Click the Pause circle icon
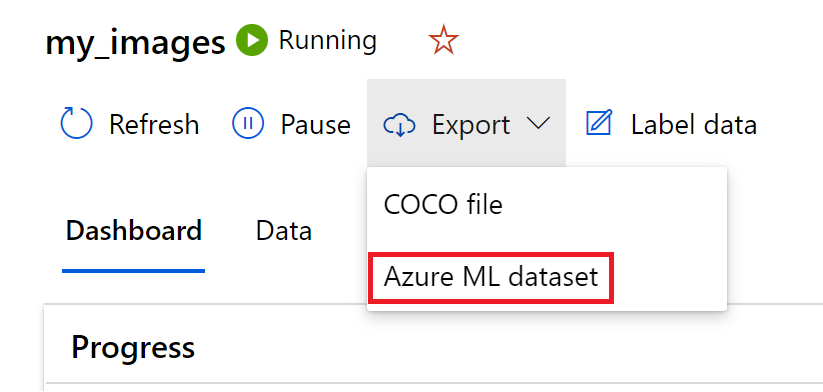This screenshot has width=823, height=392. pyautogui.click(x=248, y=124)
